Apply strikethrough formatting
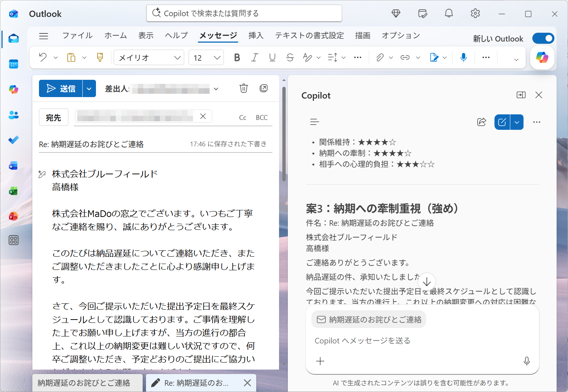The image size is (568, 392). point(290,57)
